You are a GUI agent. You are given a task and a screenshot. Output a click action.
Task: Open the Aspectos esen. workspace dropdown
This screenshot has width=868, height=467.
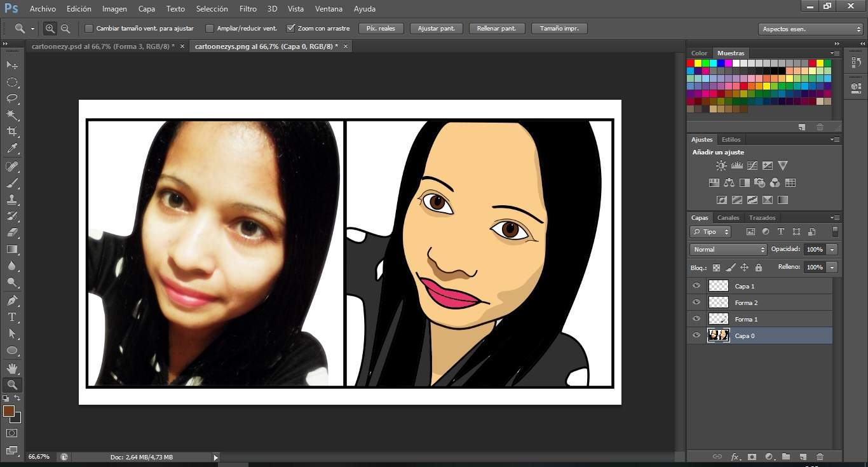(x=810, y=29)
